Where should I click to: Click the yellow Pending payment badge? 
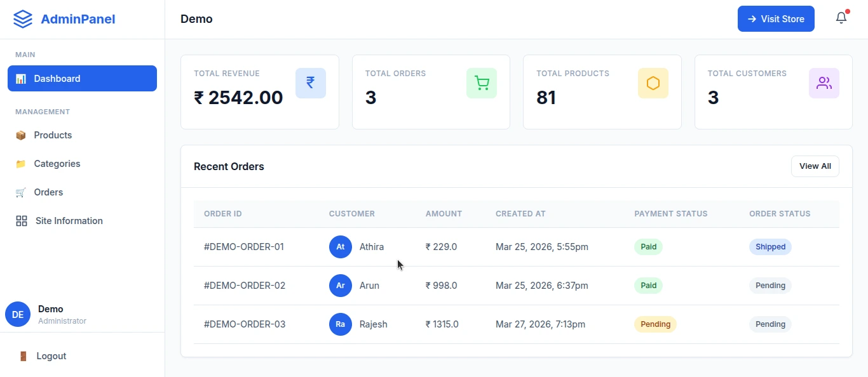(x=655, y=324)
